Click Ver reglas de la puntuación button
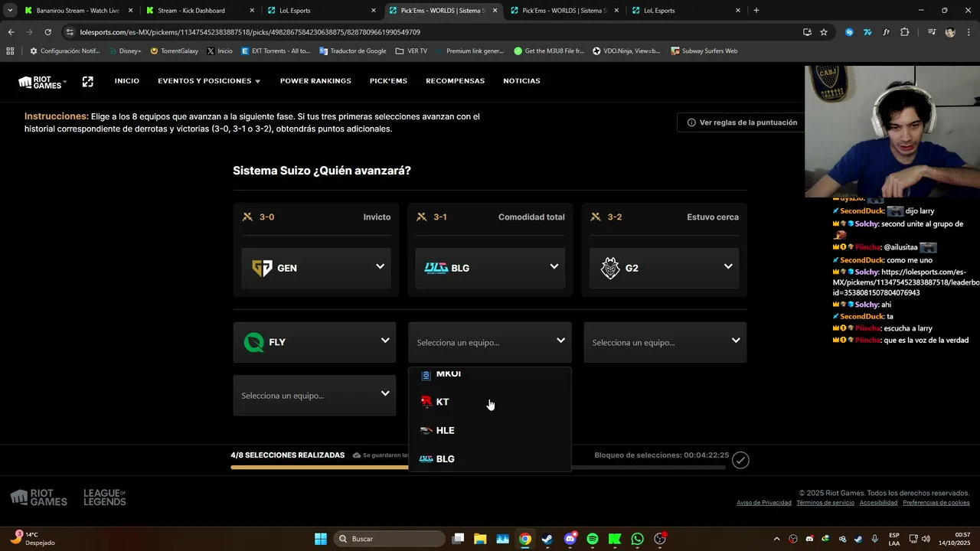 click(x=741, y=122)
